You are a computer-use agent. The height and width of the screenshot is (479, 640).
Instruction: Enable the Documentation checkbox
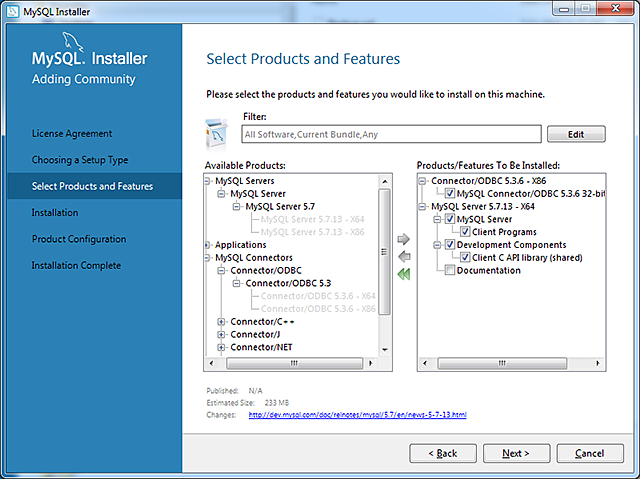[x=451, y=271]
